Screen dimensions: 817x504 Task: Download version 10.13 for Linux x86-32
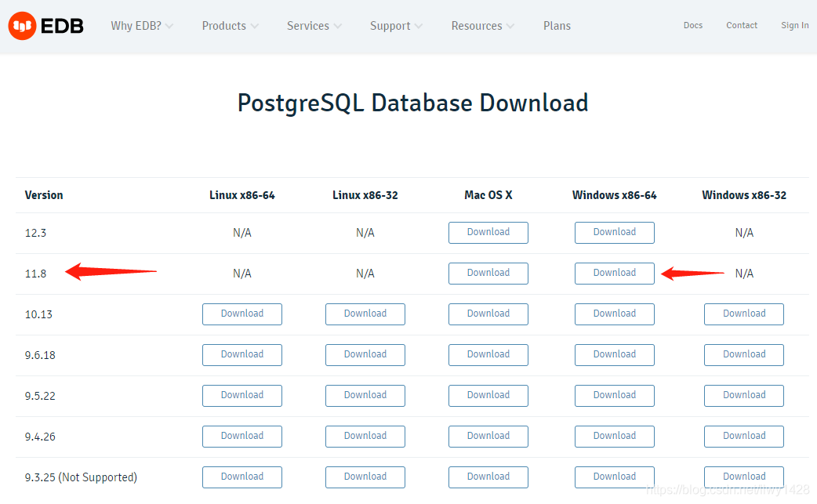(365, 314)
